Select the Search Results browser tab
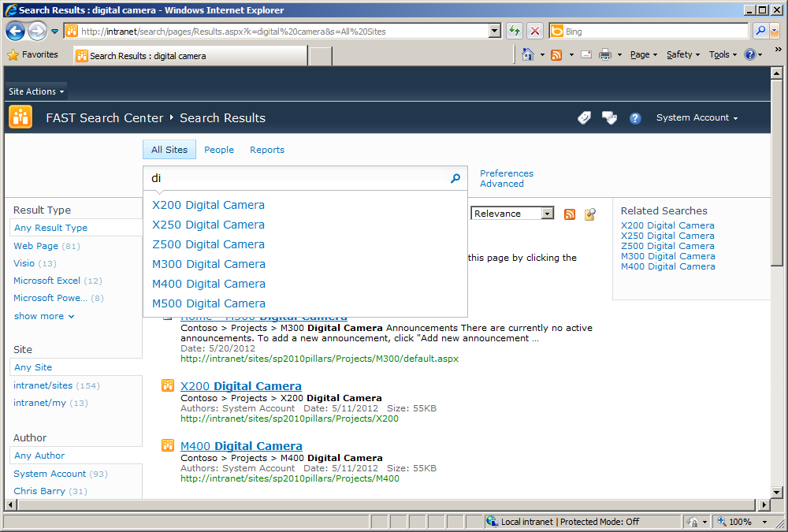The width and height of the screenshot is (788, 532). pyautogui.click(x=191, y=55)
